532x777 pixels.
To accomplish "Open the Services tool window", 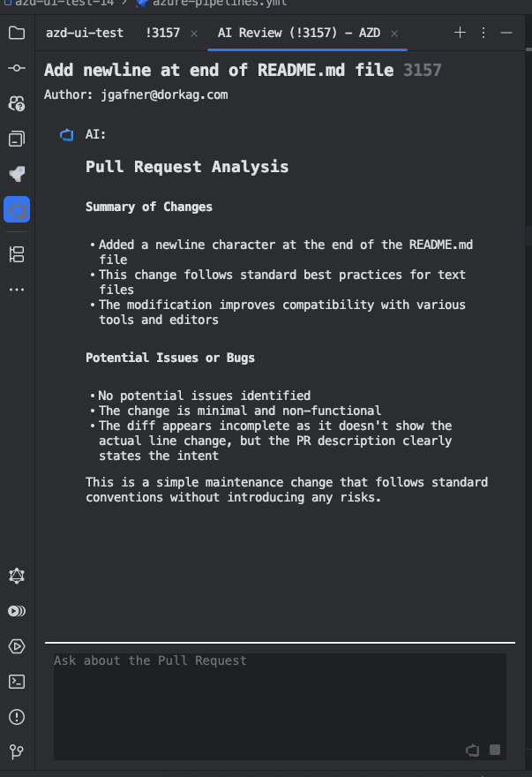I will (17, 611).
